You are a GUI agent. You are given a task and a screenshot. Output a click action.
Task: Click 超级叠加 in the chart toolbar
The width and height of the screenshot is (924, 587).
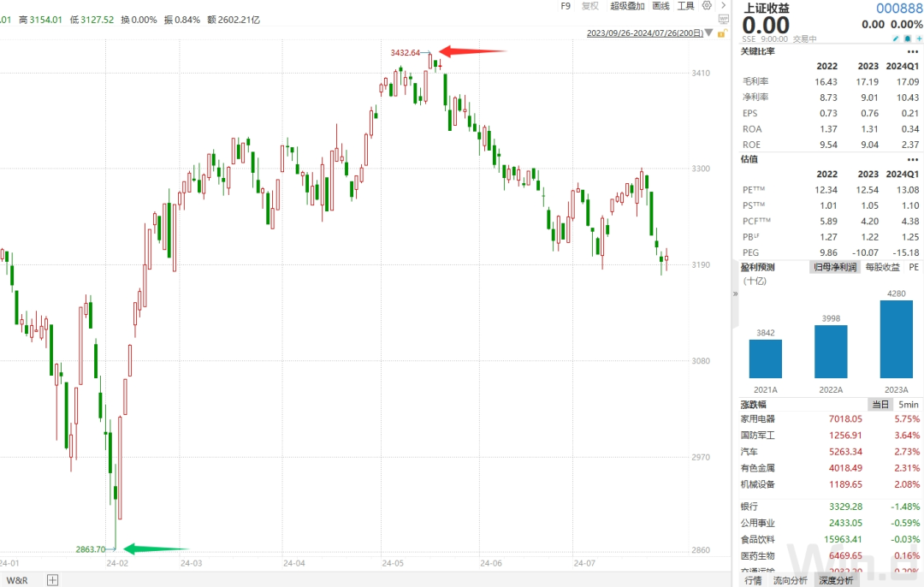pos(627,6)
